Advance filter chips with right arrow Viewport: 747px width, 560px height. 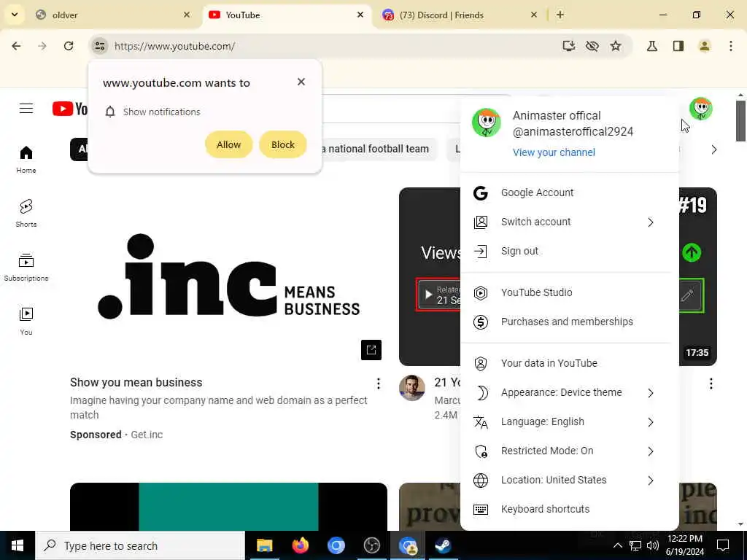713,149
